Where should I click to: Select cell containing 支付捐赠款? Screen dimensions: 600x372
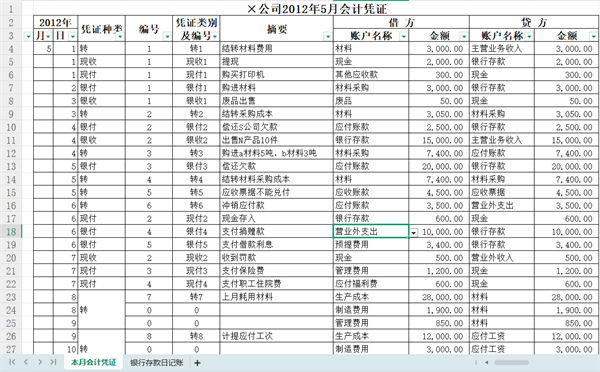click(x=276, y=232)
